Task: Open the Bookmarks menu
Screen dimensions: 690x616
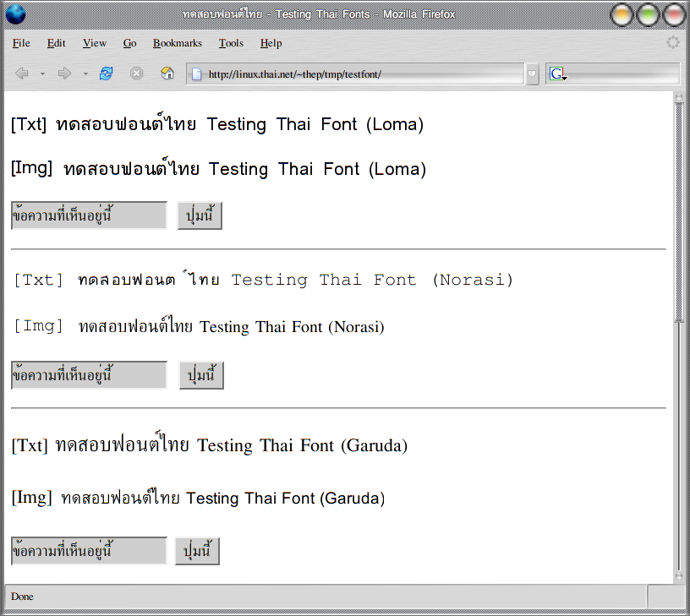Action: point(177,43)
